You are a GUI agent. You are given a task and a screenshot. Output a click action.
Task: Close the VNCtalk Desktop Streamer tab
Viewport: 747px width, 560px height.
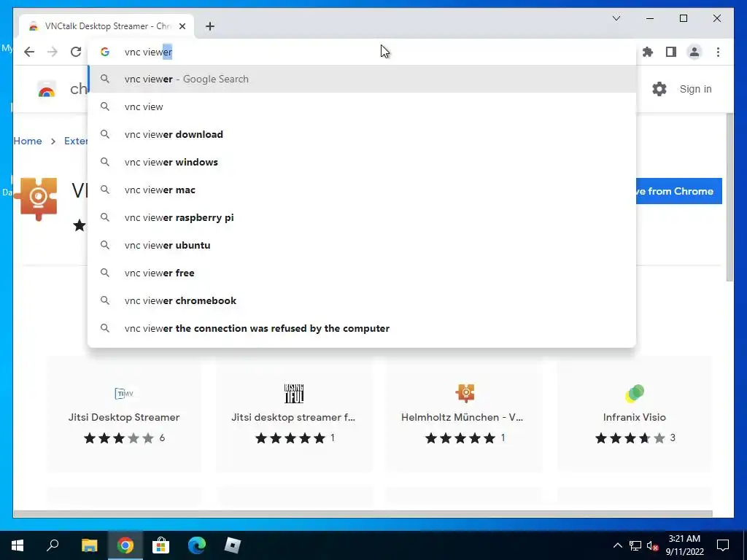[182, 26]
